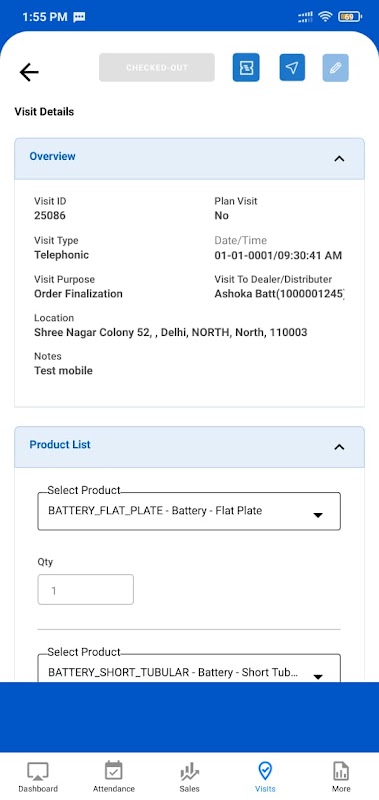Tap the message notification icon in status bar

pyautogui.click(x=79, y=17)
